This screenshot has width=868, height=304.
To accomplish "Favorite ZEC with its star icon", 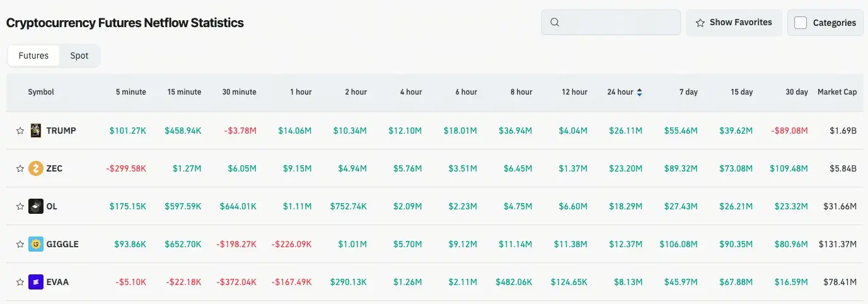I will tap(20, 168).
